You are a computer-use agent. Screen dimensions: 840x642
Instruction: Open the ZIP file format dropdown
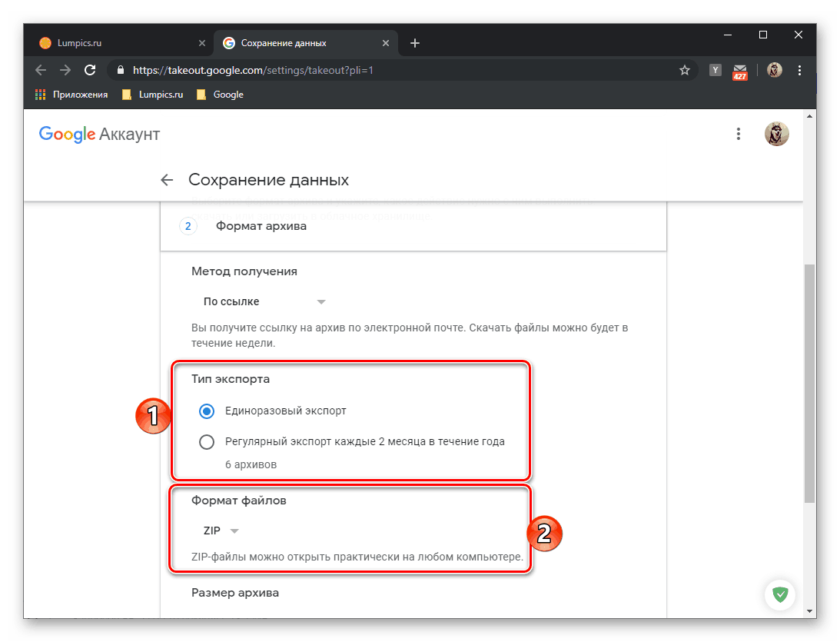(219, 530)
